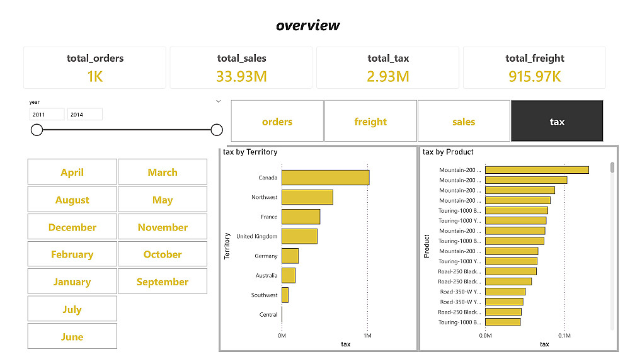Viewport: 630px width, 364px height.
Task: Click the 2014 end year input field
Action: coord(85,115)
